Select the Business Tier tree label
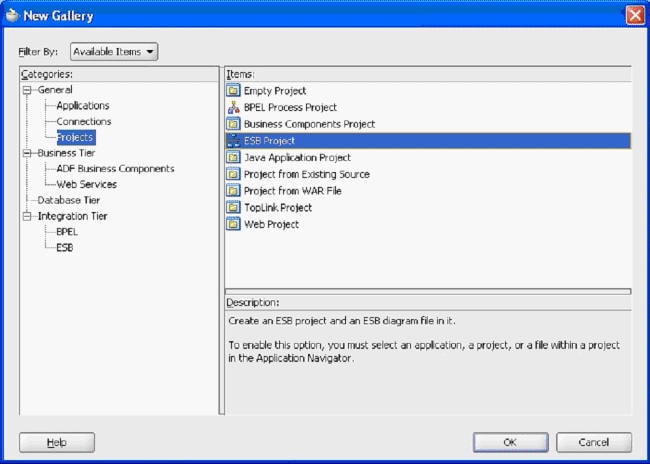Viewport: 650px width, 464px height. [66, 153]
